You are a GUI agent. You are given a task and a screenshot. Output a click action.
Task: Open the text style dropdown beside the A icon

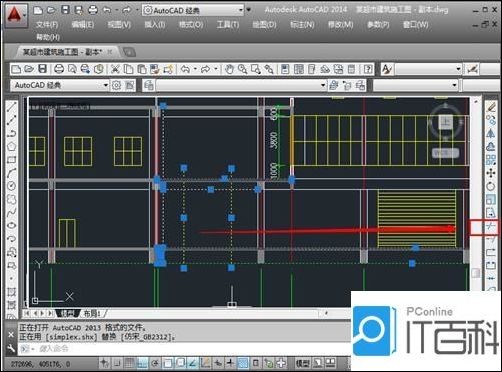coord(428,69)
